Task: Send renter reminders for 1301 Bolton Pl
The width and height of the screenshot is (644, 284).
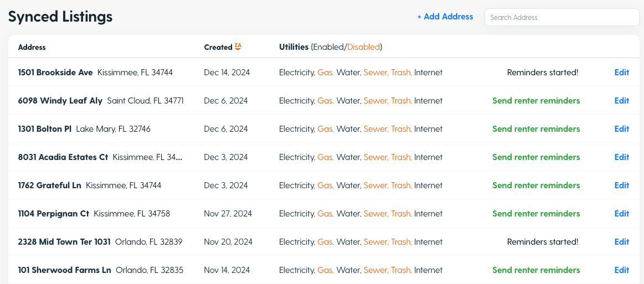Action: (536, 129)
